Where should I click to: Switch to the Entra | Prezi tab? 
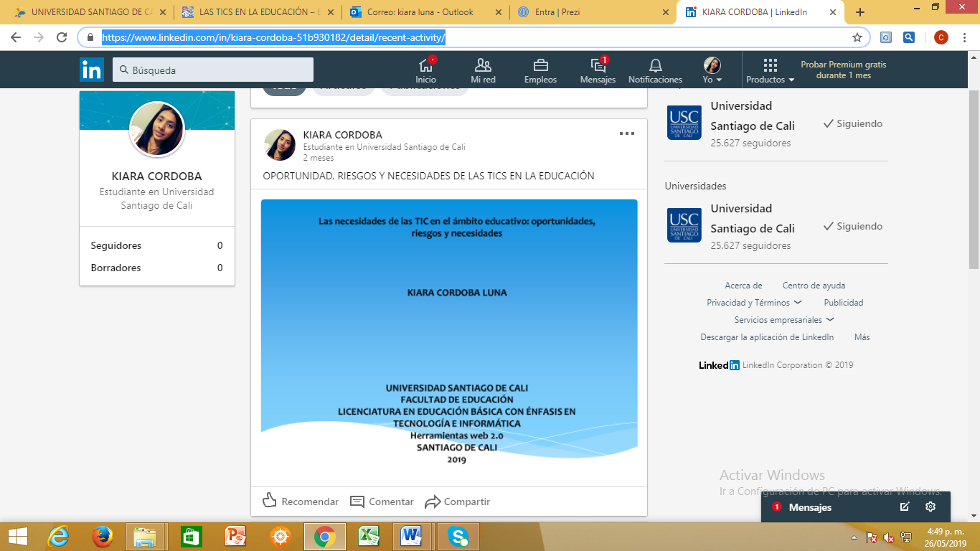pyautogui.click(x=592, y=12)
